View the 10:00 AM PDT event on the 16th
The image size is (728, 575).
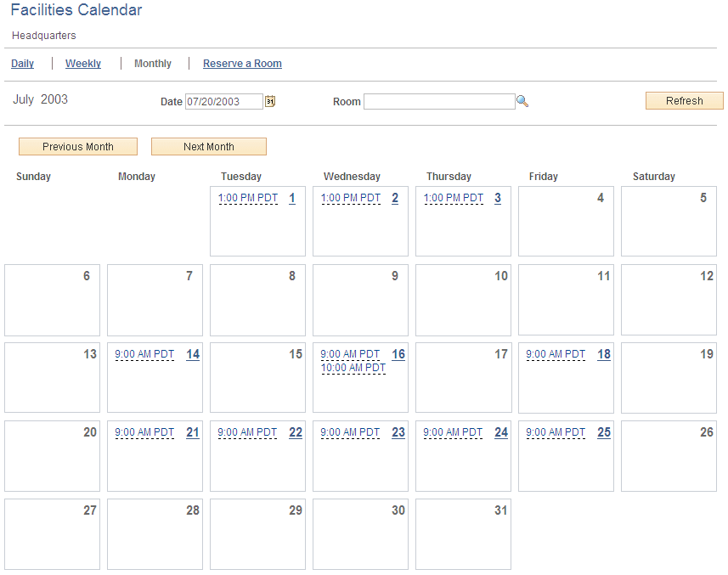click(x=353, y=368)
